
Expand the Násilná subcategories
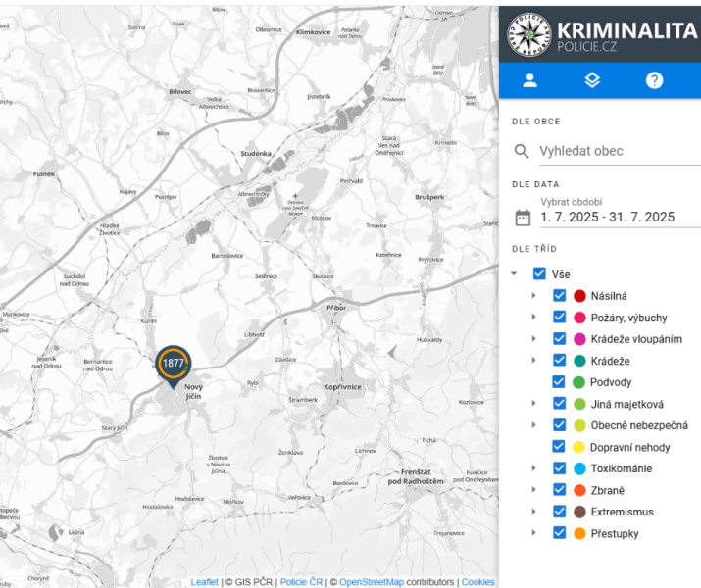pos(533,295)
